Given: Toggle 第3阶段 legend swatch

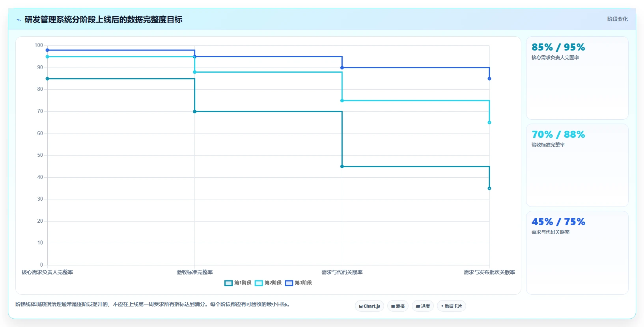Looking at the screenshot, I should tap(289, 283).
